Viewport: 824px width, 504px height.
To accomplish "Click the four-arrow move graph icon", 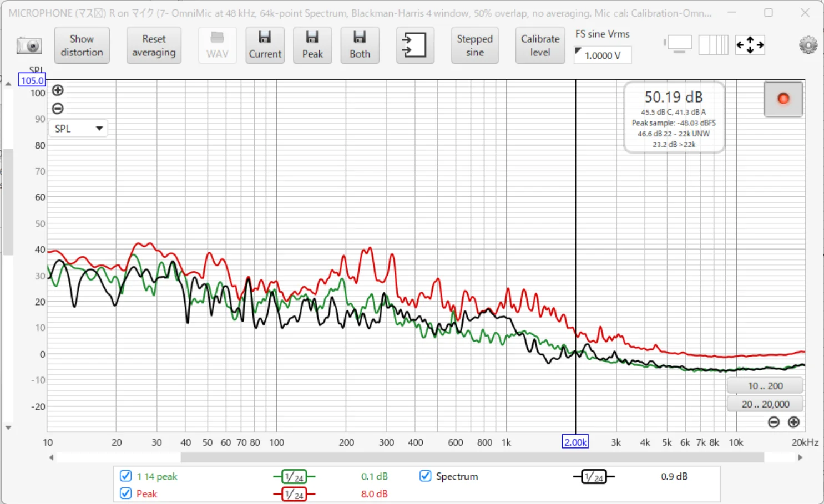I will pyautogui.click(x=750, y=45).
